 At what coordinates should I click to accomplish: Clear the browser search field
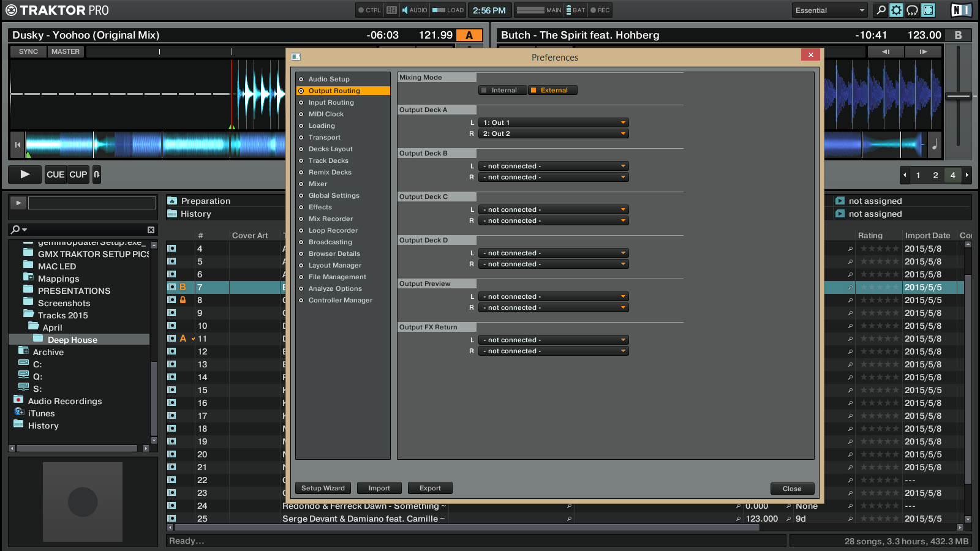[151, 230]
